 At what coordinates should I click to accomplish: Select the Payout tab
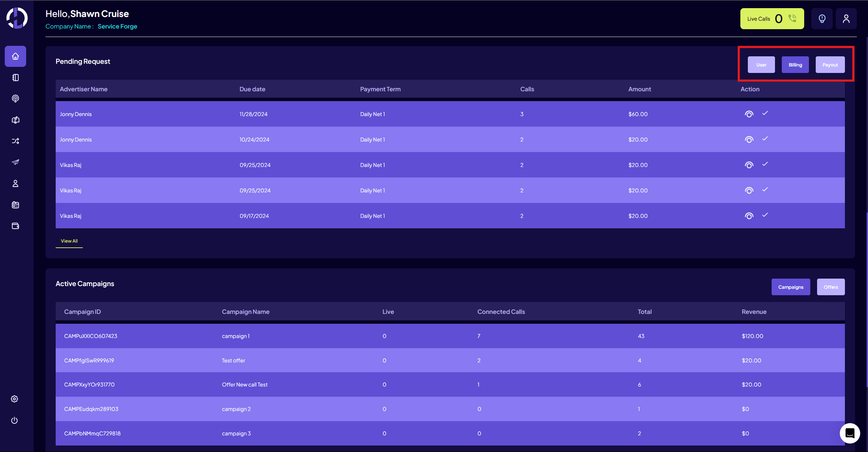point(830,65)
